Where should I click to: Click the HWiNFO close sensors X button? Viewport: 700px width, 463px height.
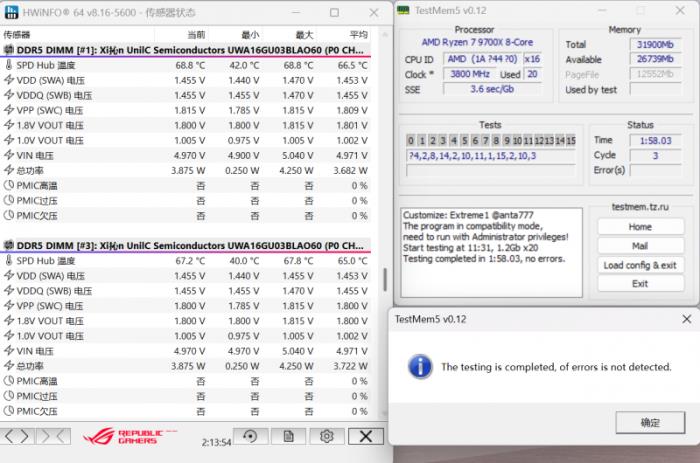pyautogui.click(x=366, y=436)
